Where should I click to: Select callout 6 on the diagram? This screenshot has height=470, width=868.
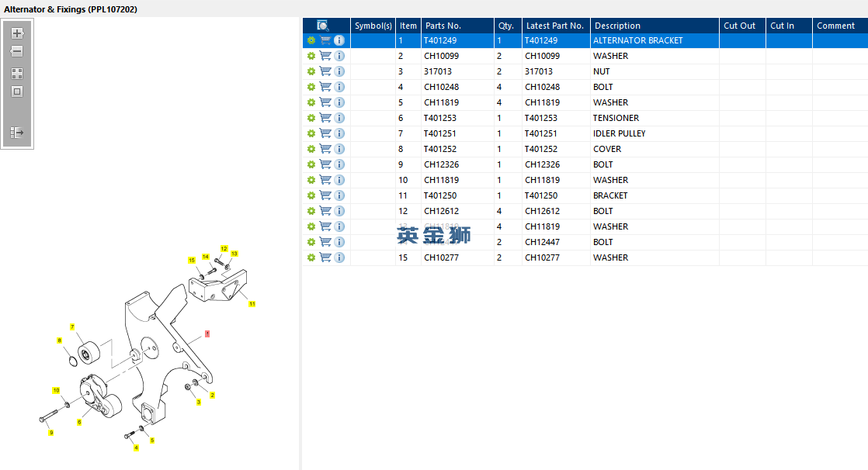pos(79,423)
